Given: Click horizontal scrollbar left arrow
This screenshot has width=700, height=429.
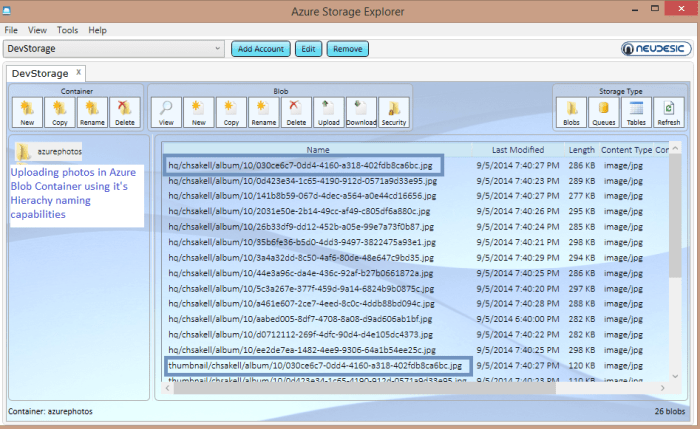Looking at the screenshot, I should point(167,388).
